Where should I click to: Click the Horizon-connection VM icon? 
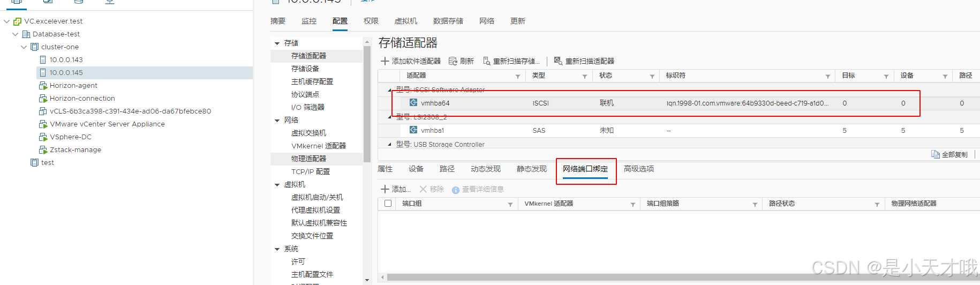(43, 99)
